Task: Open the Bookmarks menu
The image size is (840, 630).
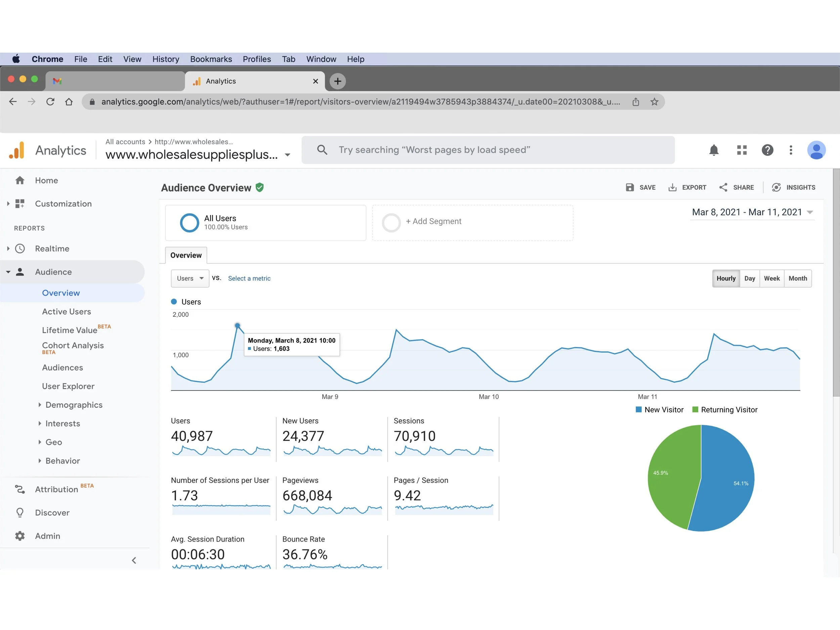Action: [211, 59]
